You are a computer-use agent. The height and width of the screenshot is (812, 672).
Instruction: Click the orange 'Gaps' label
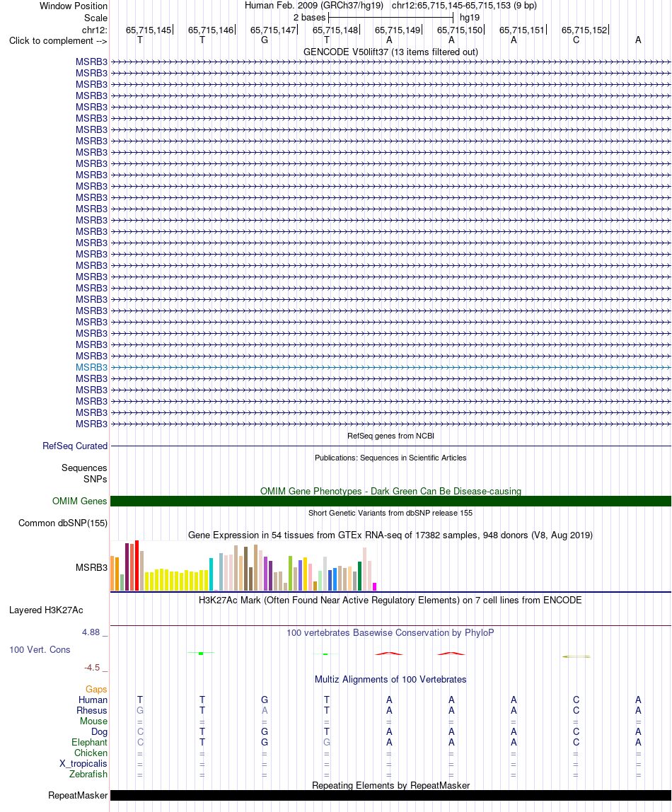96,689
